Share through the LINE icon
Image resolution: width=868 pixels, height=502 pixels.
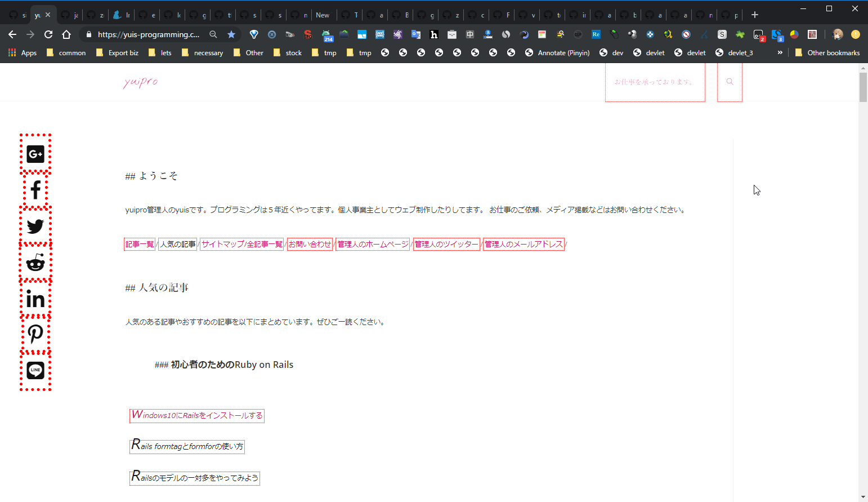(35, 370)
